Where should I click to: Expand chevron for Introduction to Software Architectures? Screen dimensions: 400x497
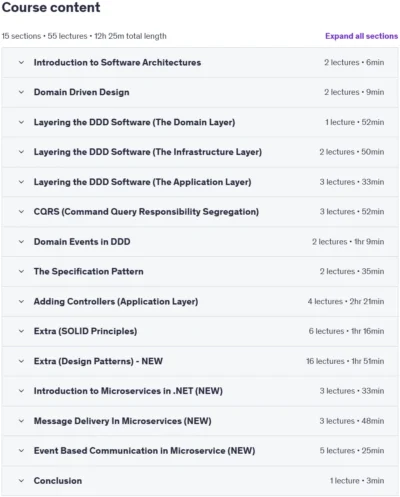(x=21, y=62)
